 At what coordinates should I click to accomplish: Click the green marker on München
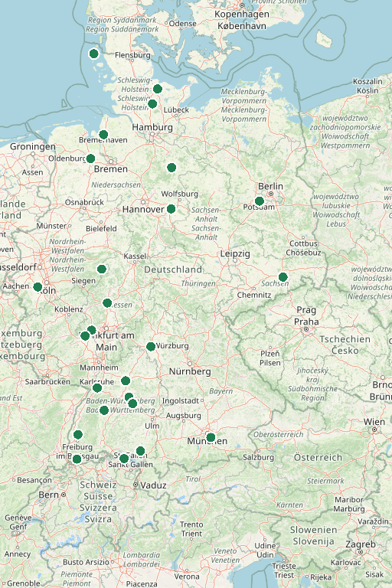[x=211, y=437]
